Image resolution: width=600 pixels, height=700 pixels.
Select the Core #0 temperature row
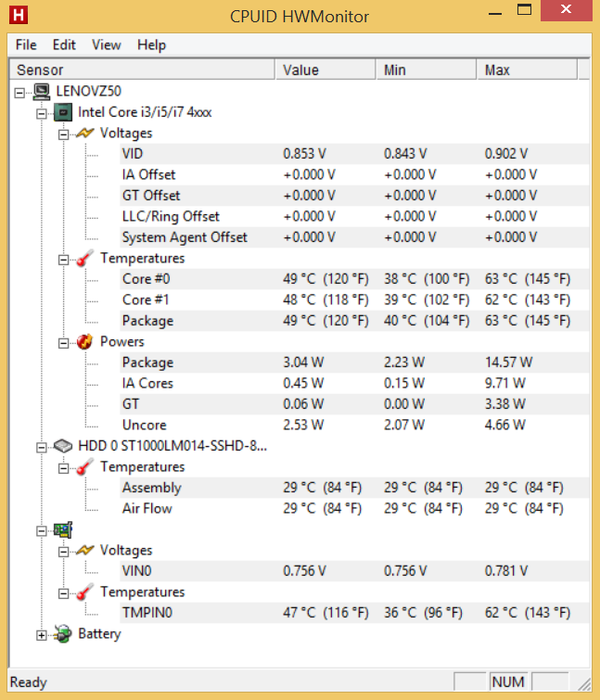click(x=146, y=279)
